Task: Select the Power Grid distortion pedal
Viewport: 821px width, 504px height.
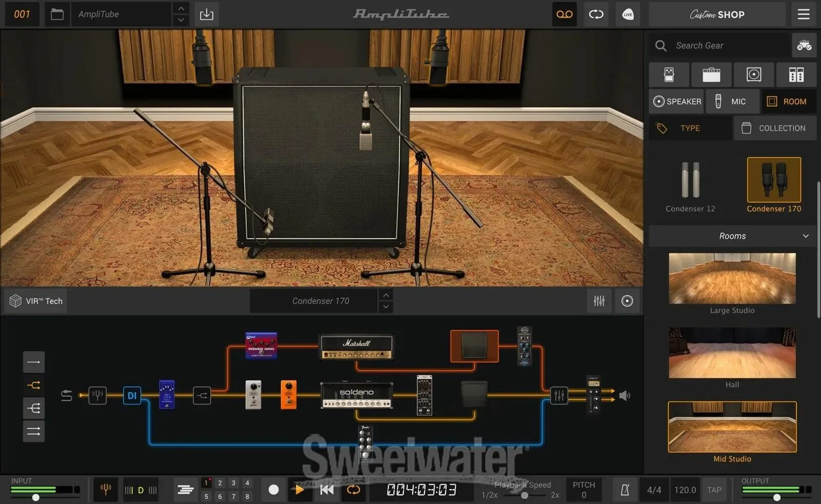Action: (x=261, y=345)
